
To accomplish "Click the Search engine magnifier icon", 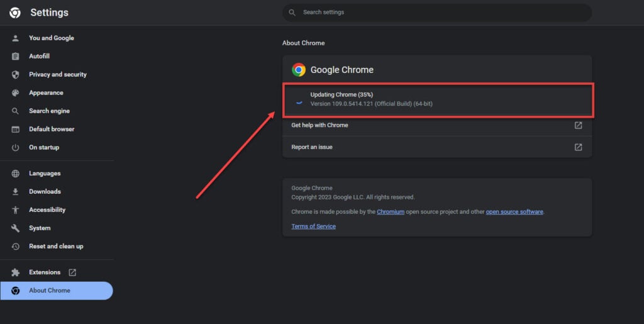I will tap(15, 111).
